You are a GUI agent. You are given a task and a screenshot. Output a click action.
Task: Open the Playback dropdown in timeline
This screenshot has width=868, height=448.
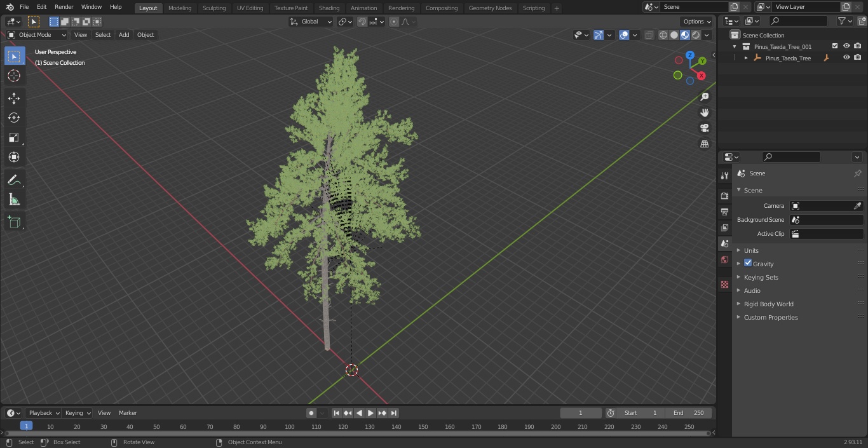43,413
